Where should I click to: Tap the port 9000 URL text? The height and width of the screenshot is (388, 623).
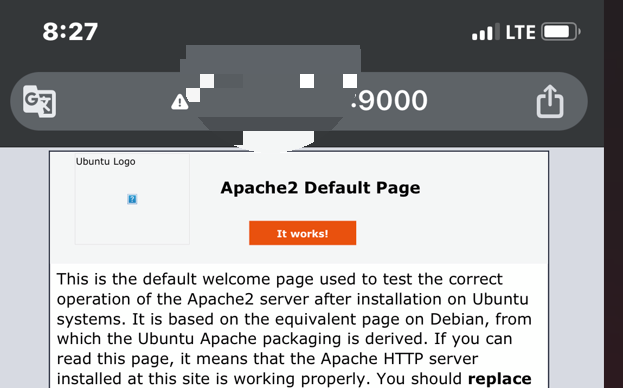[x=389, y=100]
